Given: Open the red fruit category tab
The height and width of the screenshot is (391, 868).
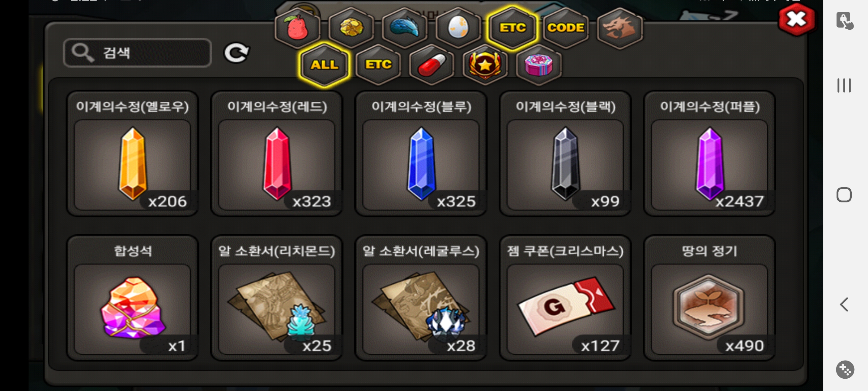Looking at the screenshot, I should (297, 28).
